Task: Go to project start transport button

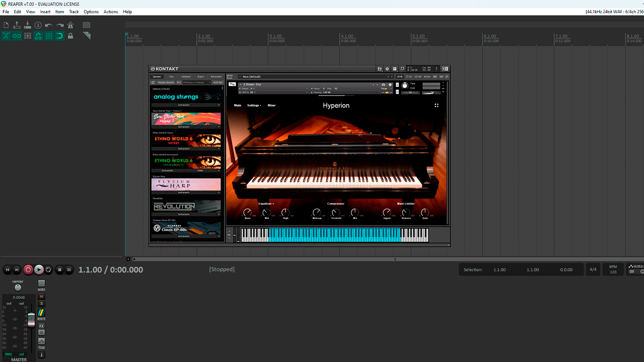Action: 7,270
